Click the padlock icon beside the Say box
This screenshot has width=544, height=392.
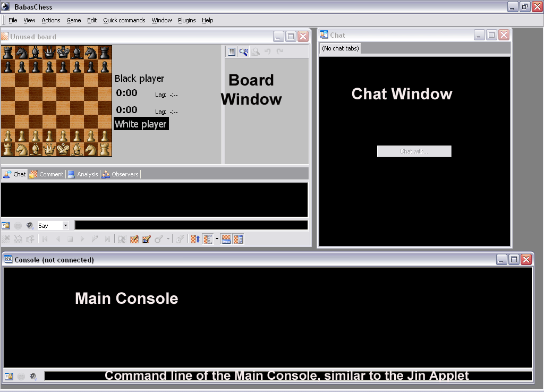(6, 226)
